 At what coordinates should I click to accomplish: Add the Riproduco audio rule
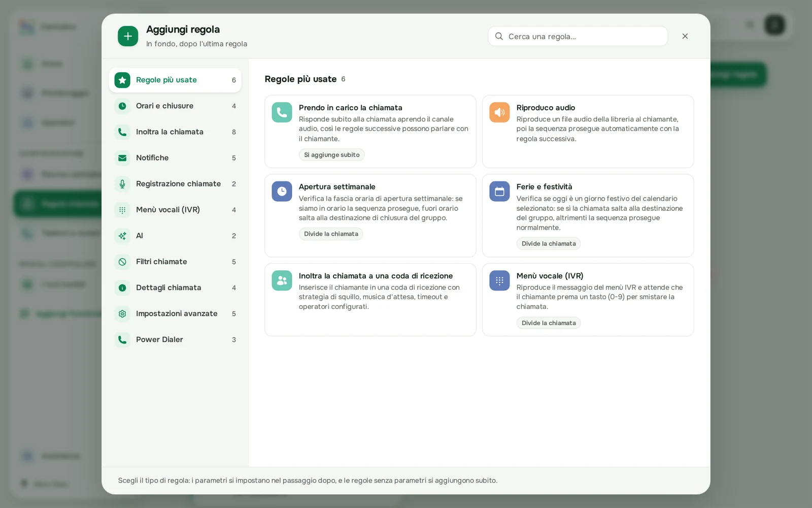coord(588,132)
